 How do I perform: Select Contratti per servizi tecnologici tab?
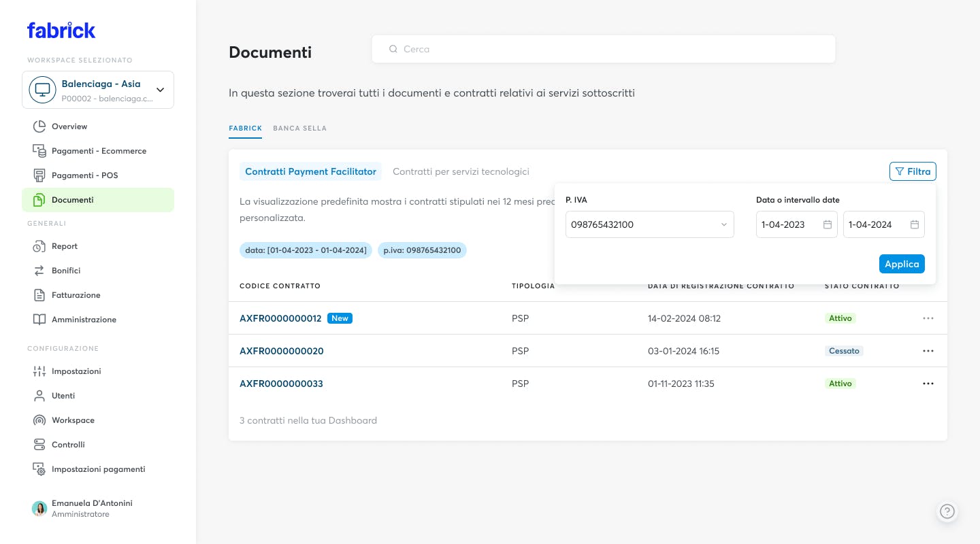click(461, 171)
